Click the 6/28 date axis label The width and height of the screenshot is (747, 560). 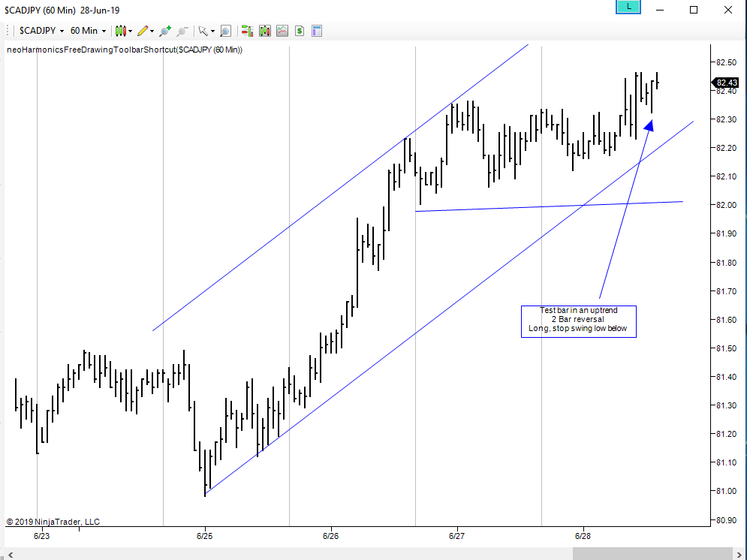coord(583,536)
